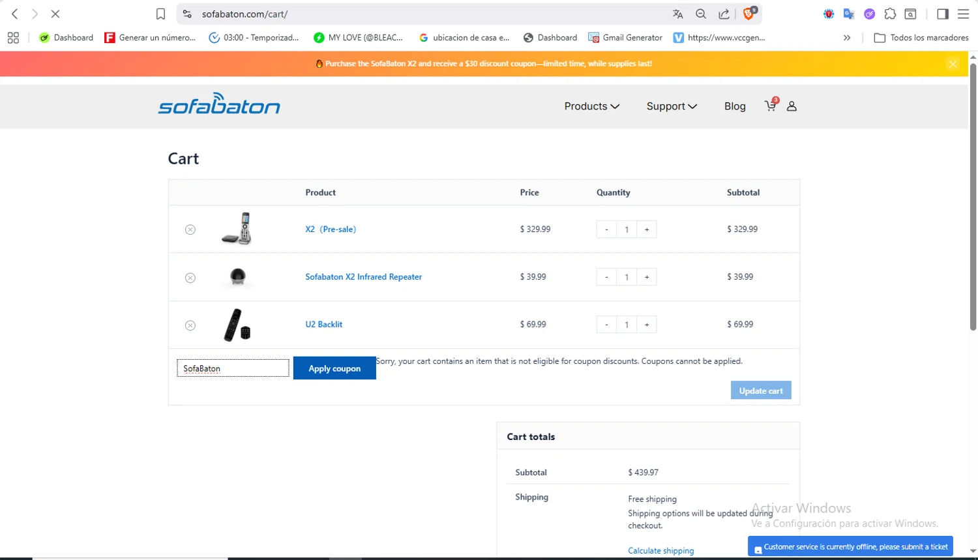978x560 pixels.
Task: Share this page via share icon
Action: pyautogui.click(x=724, y=14)
